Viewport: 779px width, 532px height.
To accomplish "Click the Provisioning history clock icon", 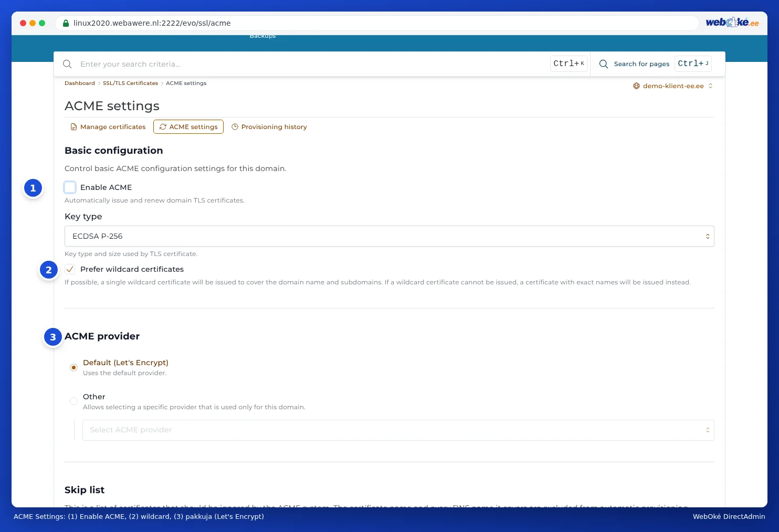I will click(x=235, y=127).
